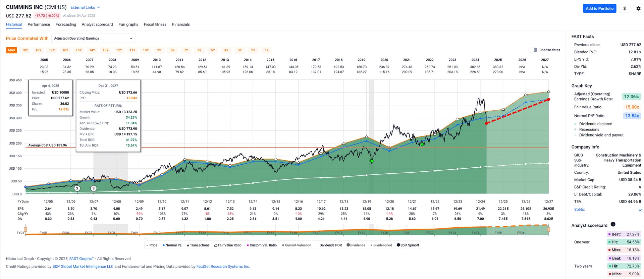
Task: Toggle Dividends declared in Graph Key
Action: pos(593,124)
